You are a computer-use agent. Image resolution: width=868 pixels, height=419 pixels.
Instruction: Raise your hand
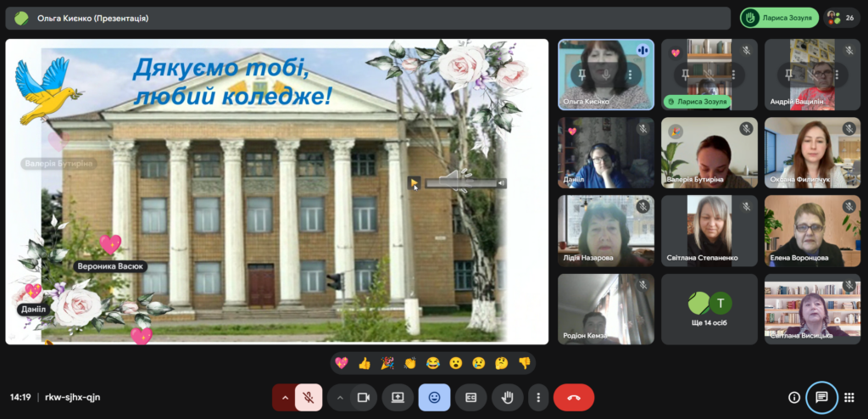508,397
